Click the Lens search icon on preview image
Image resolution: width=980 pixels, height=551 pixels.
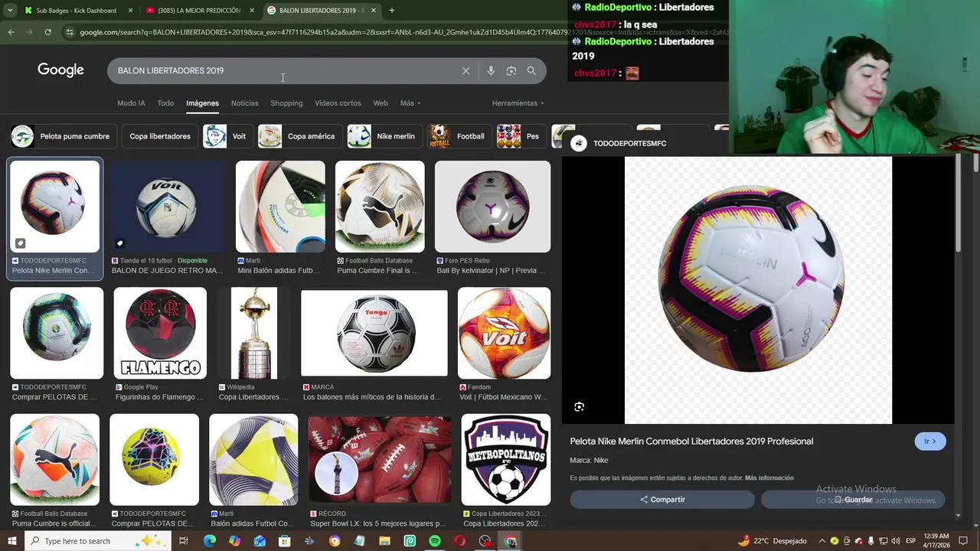tap(580, 407)
